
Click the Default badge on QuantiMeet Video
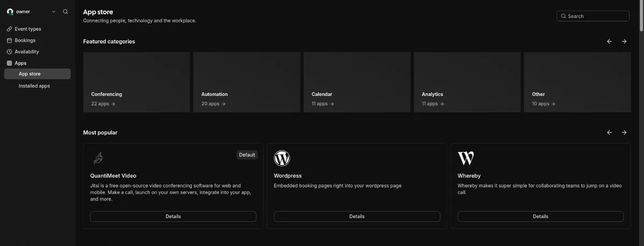coord(247,155)
